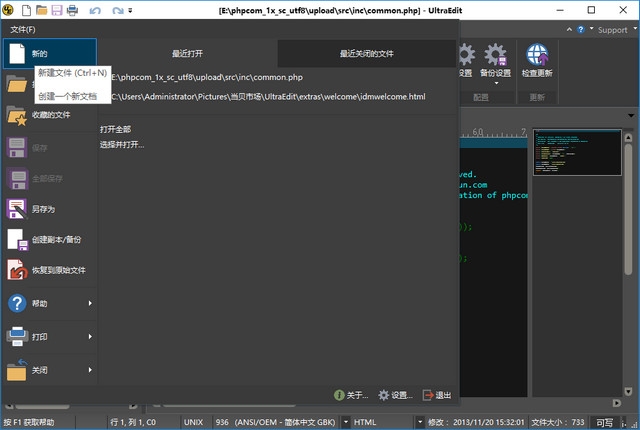Click the 打开全部 link
Viewport: 640px width, 430px height.
pos(116,129)
